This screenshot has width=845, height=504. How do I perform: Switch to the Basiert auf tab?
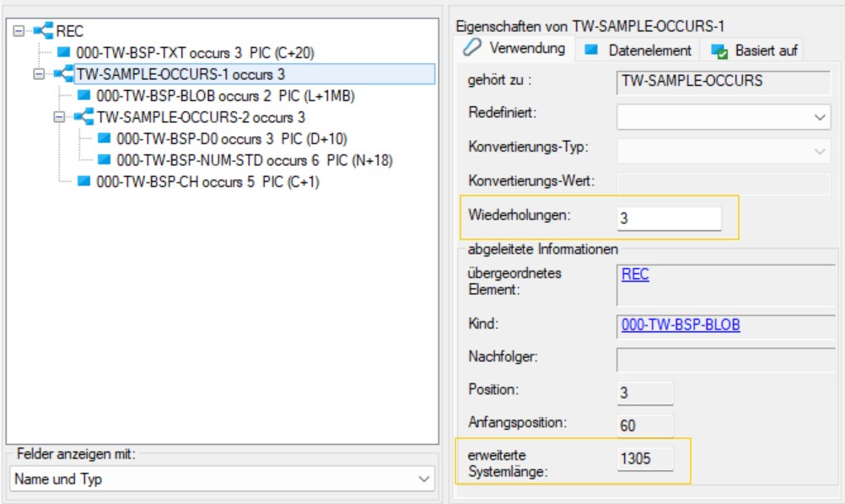click(x=756, y=50)
